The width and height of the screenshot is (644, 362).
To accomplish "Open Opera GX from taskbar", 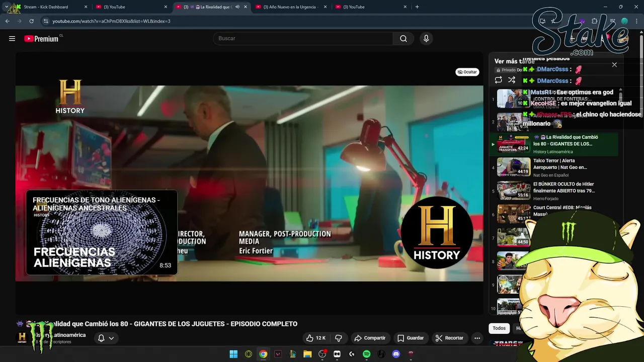I will pyautogui.click(x=249, y=354).
